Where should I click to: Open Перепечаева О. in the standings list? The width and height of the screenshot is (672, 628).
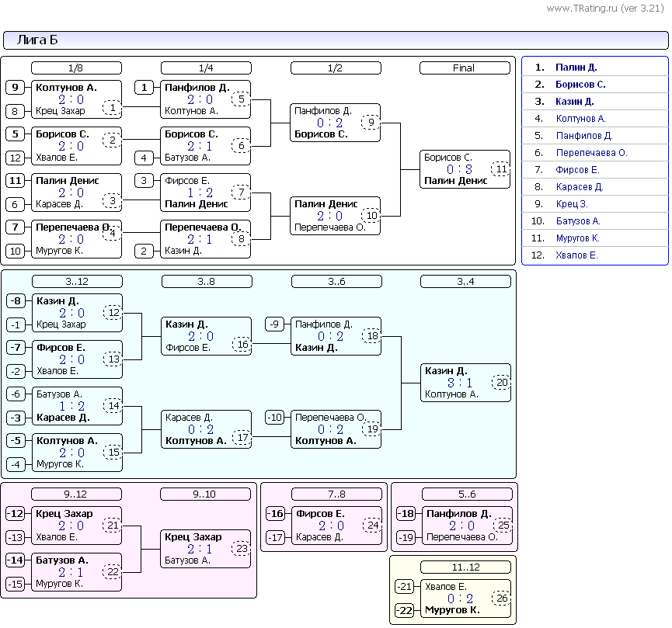[591, 153]
